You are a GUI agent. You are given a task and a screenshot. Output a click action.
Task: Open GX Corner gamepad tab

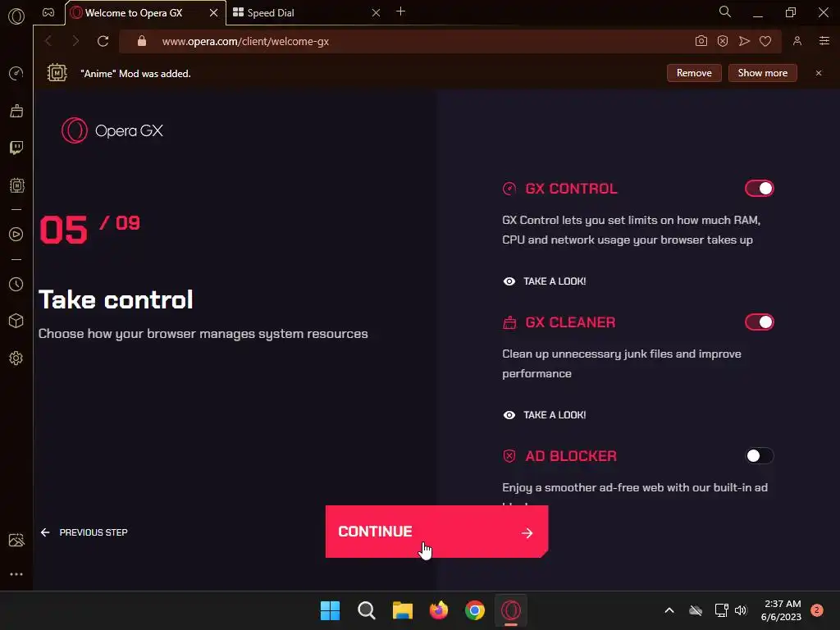(x=48, y=12)
